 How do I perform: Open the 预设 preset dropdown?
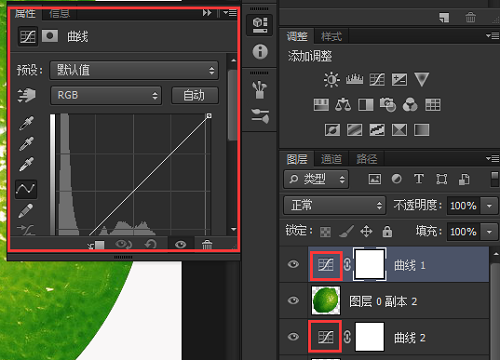[x=134, y=70]
